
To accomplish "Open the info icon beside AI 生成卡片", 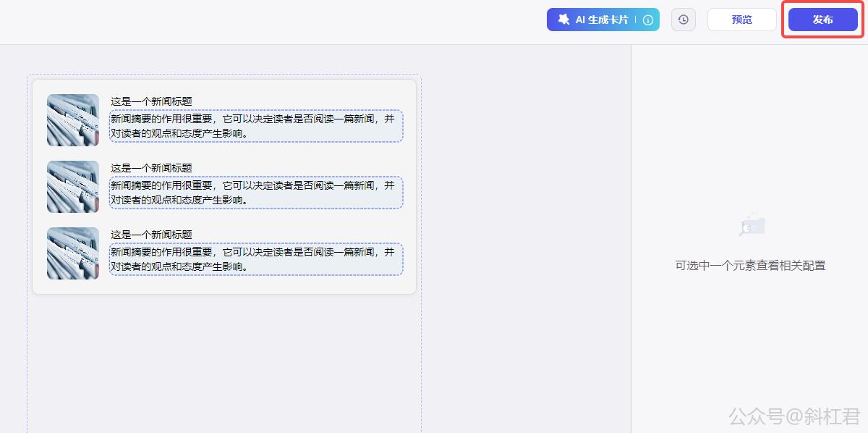I will [648, 20].
